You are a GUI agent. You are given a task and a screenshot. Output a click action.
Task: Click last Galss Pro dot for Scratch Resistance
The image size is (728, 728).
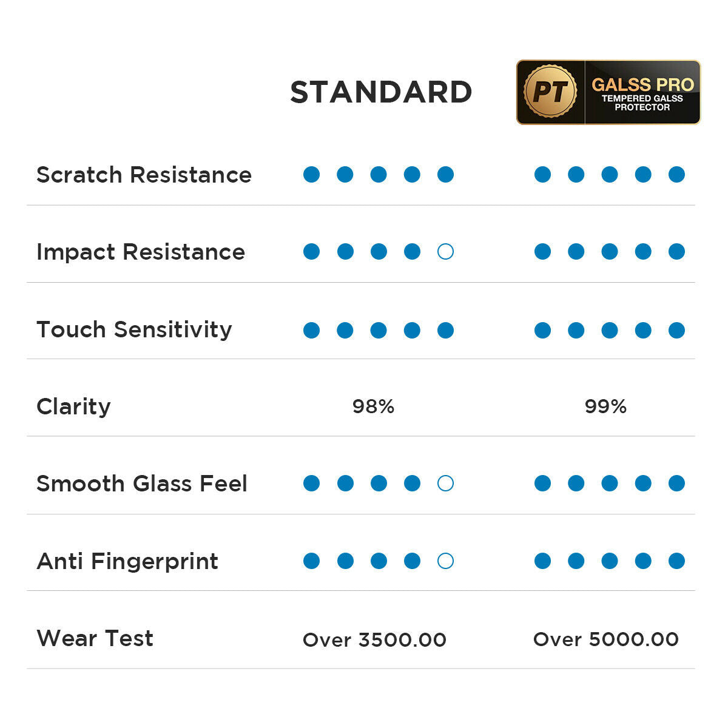[676, 175]
